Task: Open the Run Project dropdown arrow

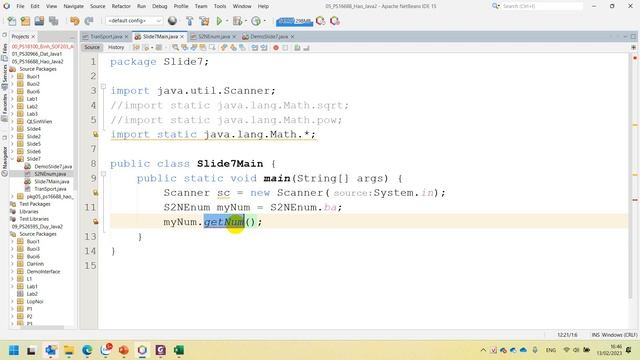Action: click(227, 21)
